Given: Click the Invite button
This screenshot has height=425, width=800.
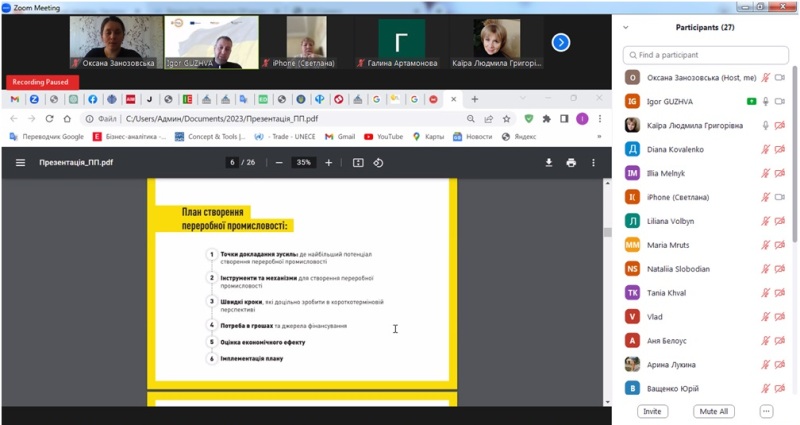Looking at the screenshot, I should (x=652, y=411).
